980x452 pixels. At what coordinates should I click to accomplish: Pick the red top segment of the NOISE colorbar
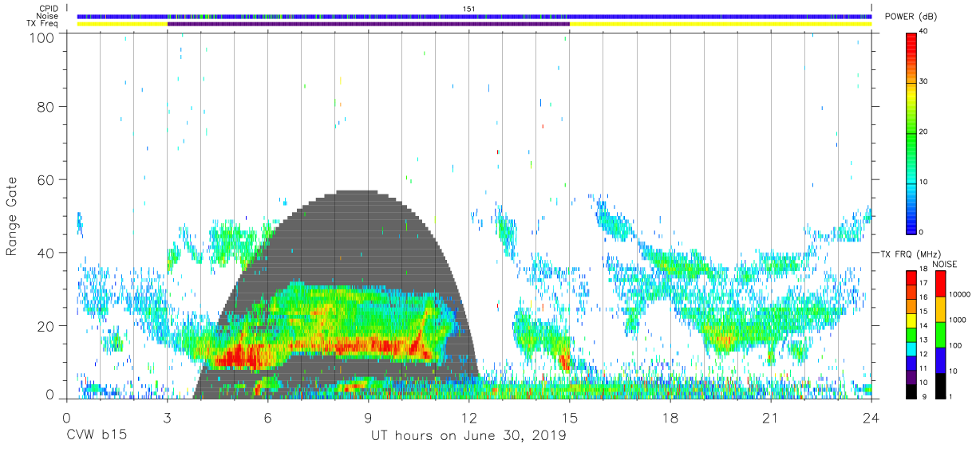(939, 283)
